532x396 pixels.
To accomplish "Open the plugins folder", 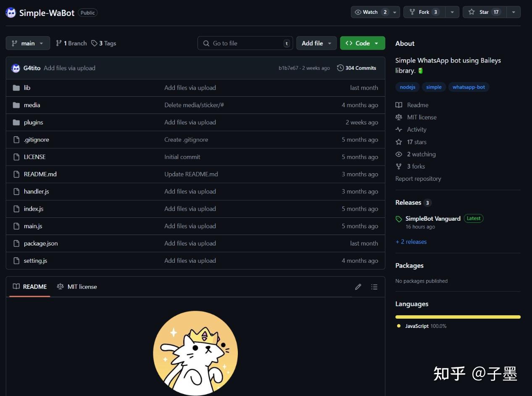I will click(x=34, y=122).
